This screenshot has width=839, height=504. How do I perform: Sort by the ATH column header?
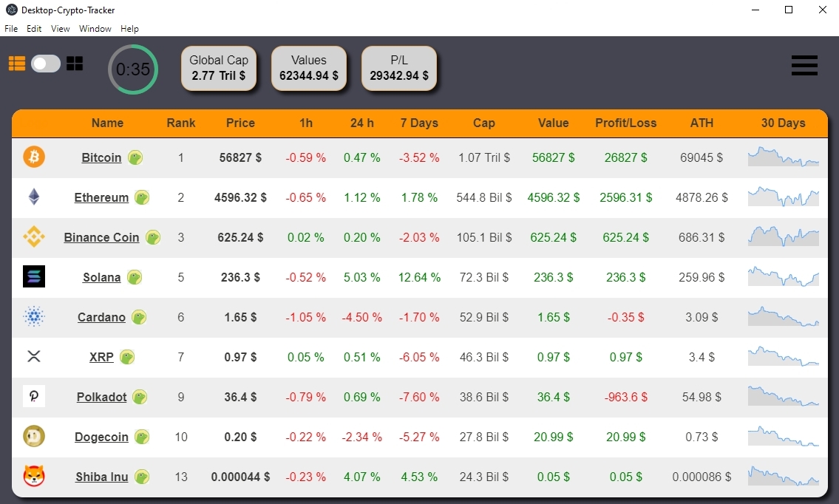(x=702, y=123)
